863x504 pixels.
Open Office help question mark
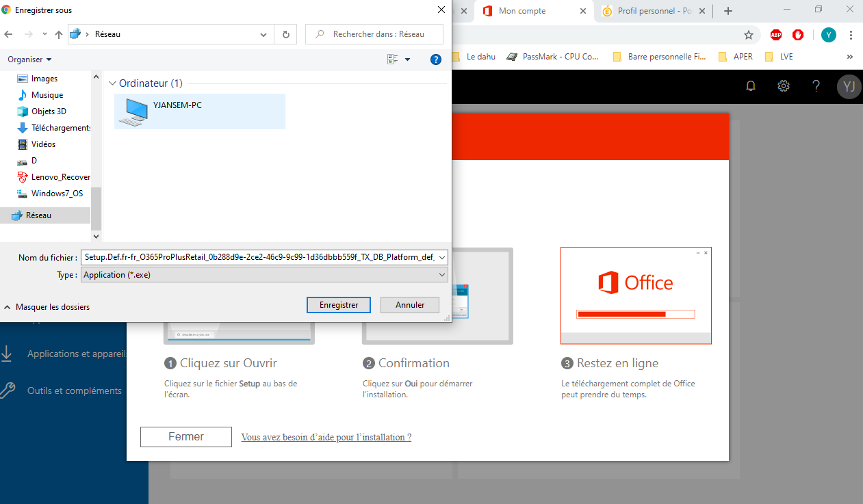816,86
